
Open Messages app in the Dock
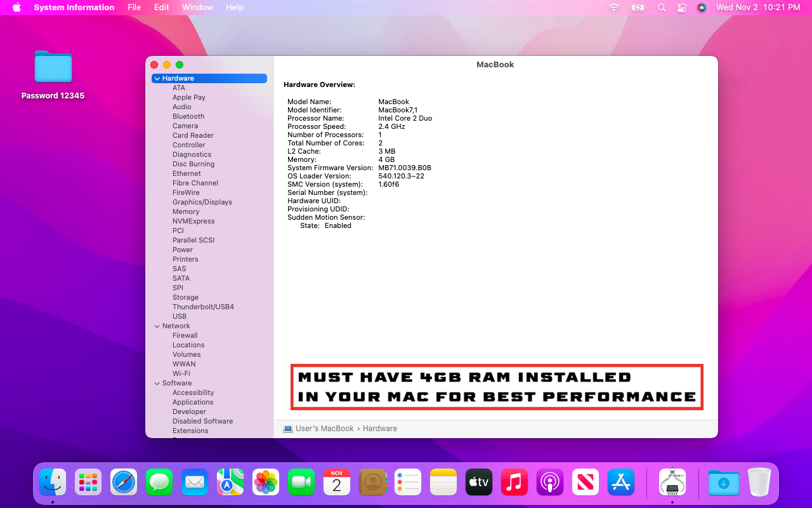[x=159, y=482]
